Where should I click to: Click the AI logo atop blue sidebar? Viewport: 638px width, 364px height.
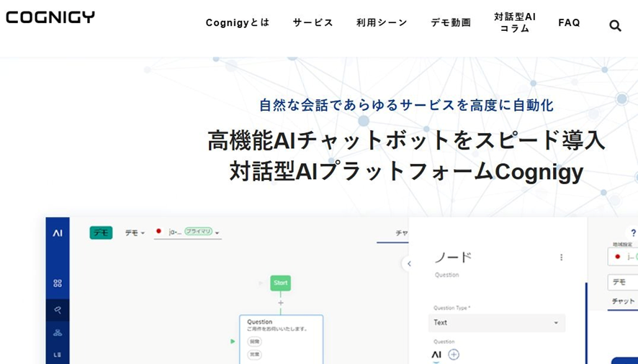click(x=58, y=233)
